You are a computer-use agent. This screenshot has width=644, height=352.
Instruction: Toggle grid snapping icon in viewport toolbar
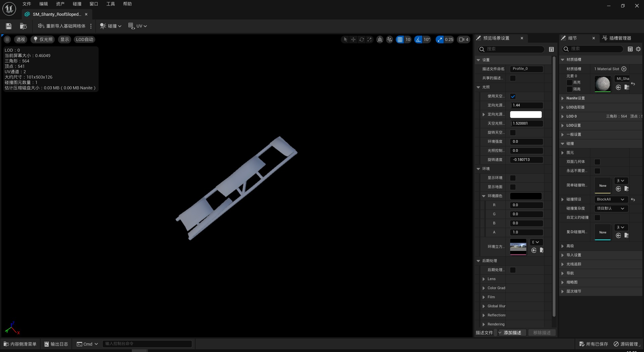[x=400, y=39]
